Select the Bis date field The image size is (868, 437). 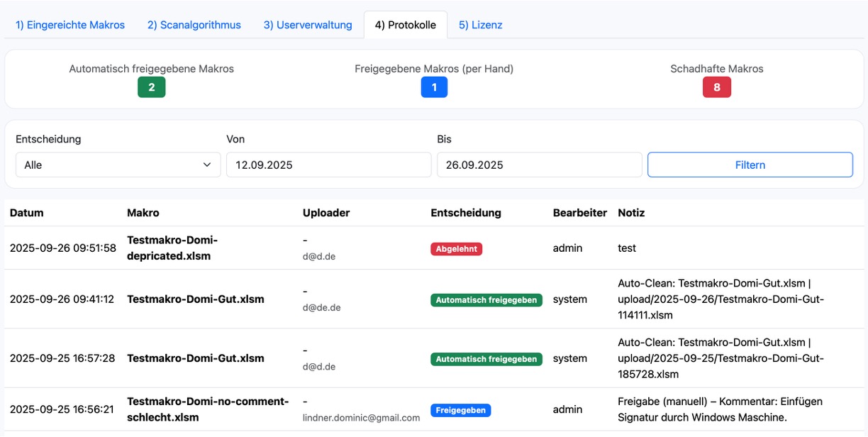(538, 164)
